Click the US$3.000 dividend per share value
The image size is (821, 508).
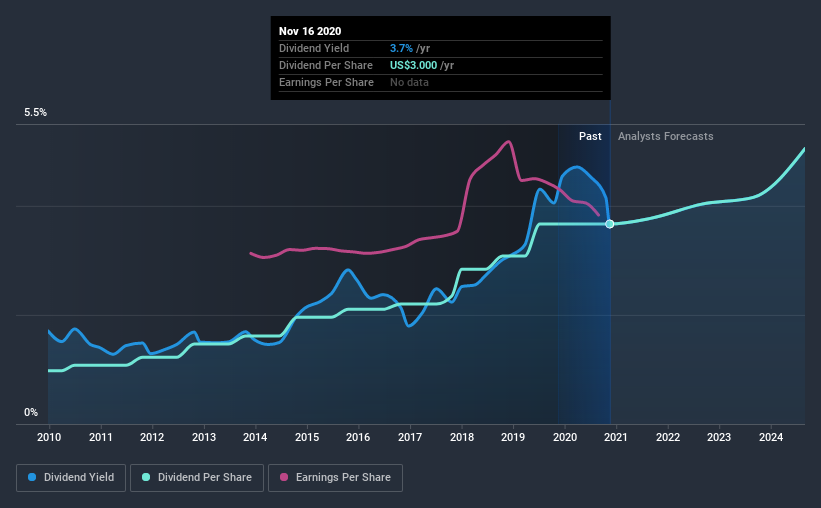[x=413, y=65]
